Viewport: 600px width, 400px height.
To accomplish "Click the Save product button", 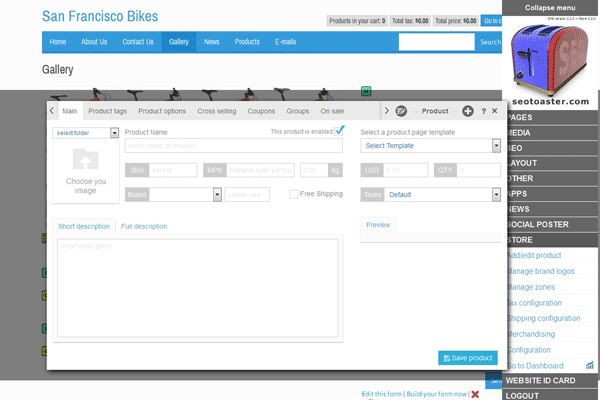I will click(467, 358).
